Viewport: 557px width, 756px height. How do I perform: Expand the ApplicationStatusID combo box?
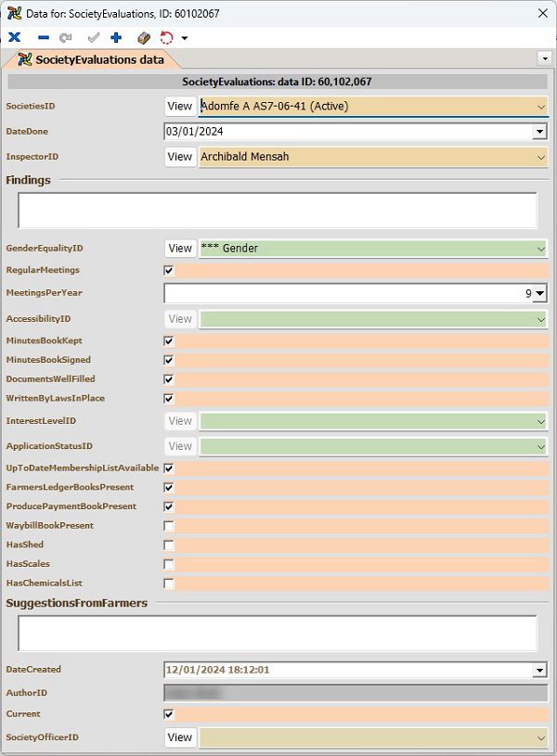(x=541, y=447)
